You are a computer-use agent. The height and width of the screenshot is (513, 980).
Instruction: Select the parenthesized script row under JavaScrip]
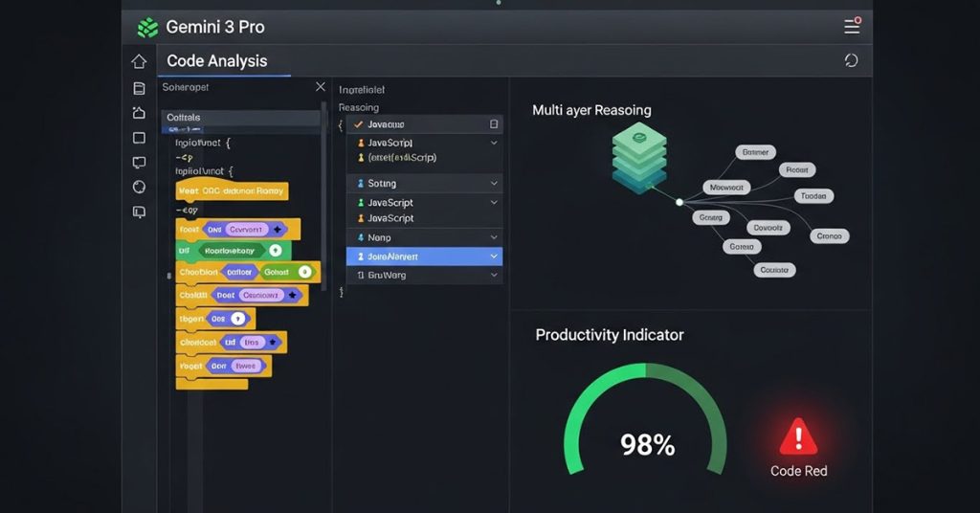[x=424, y=158]
